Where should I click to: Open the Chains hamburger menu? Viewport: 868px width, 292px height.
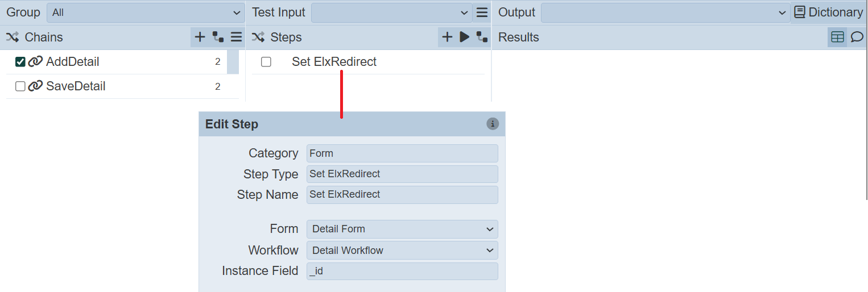[237, 37]
